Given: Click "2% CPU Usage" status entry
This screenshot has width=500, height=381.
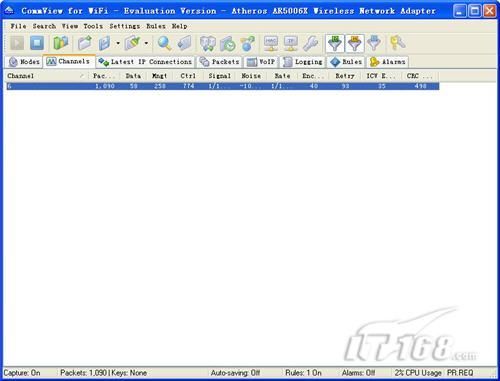Looking at the screenshot, I should click(418, 373).
